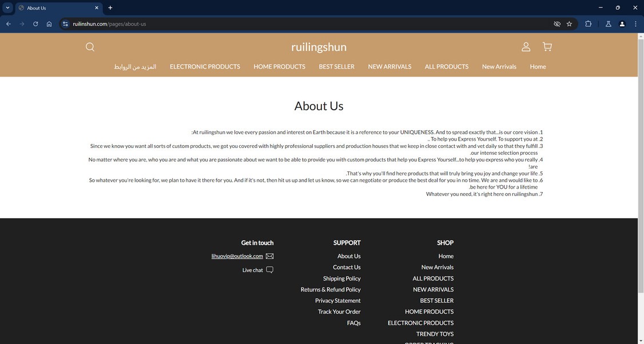Click the browser home icon
The image size is (644, 344).
pos(49,24)
